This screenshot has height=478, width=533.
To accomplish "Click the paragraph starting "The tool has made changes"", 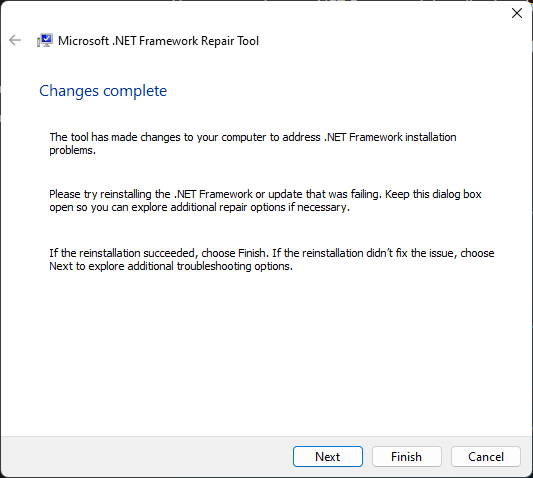I will tap(253, 143).
